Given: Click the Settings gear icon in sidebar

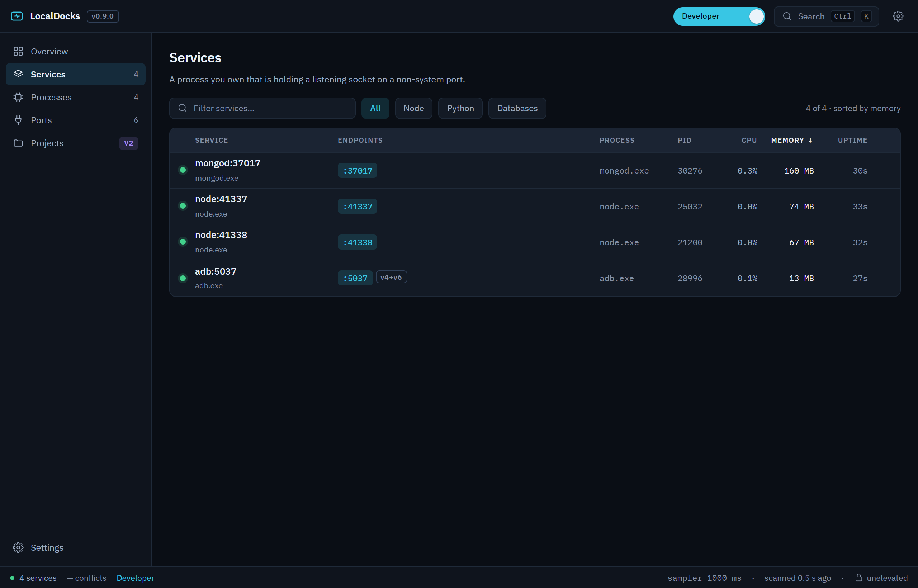Looking at the screenshot, I should click(18, 547).
